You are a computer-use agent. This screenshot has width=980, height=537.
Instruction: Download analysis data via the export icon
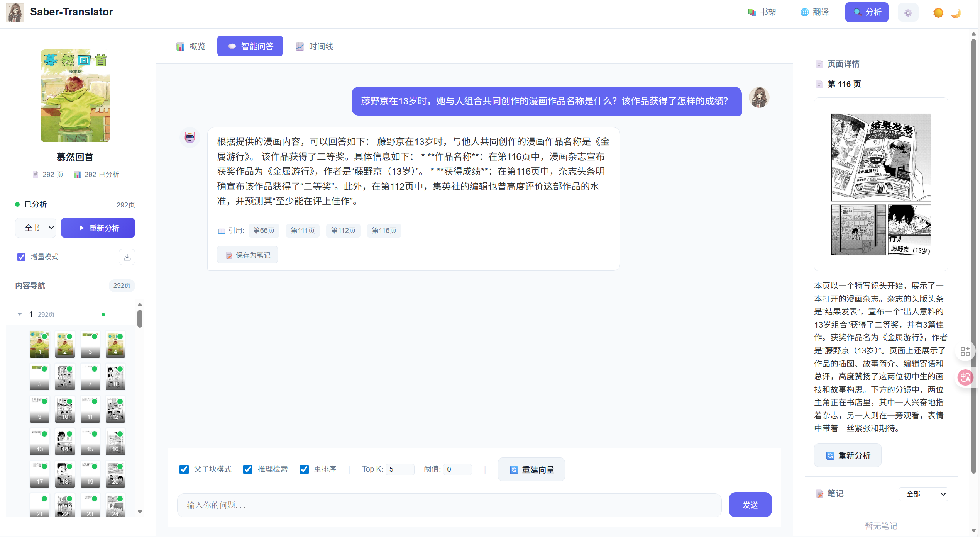[127, 257]
